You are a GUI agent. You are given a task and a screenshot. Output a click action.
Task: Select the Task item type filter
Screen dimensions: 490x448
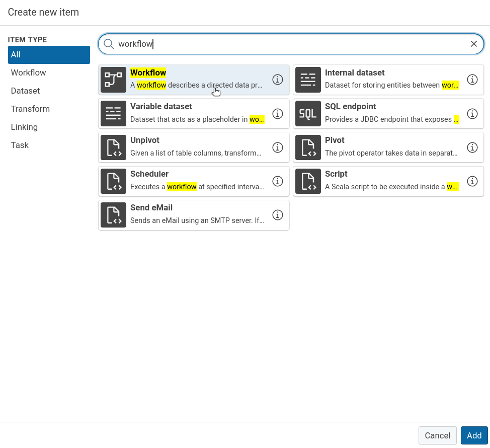20,145
